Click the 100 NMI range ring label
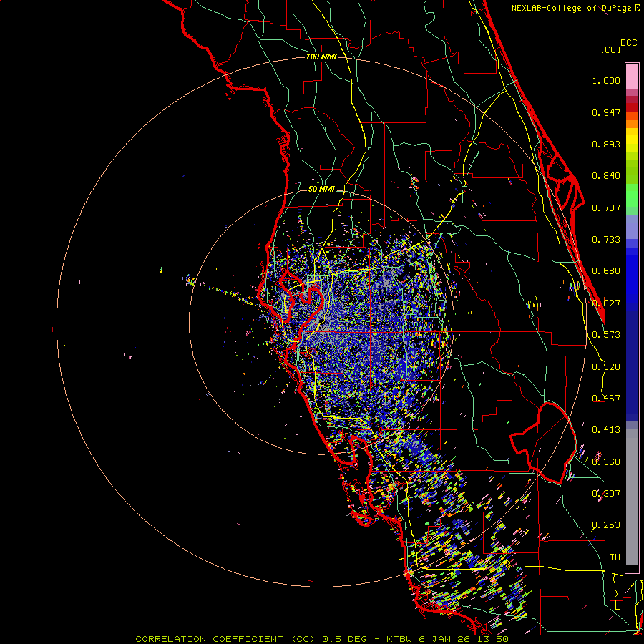The height and width of the screenshot is (644, 644). [321, 57]
